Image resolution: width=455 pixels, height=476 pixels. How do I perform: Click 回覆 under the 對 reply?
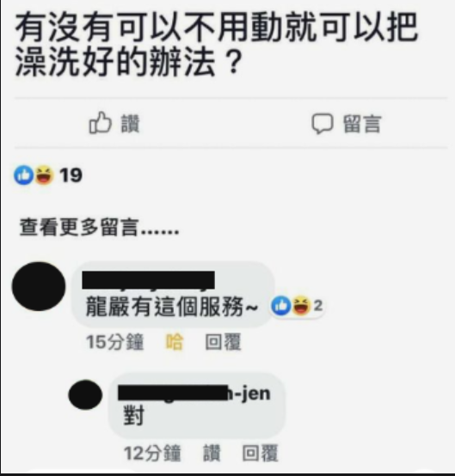pos(260,454)
